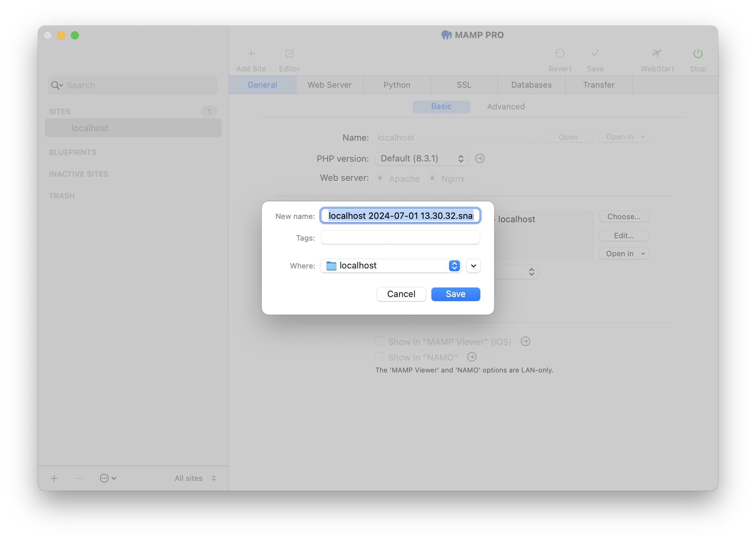Click the remove minus icon in sidebar footer
This screenshot has width=756, height=541.
(x=79, y=478)
